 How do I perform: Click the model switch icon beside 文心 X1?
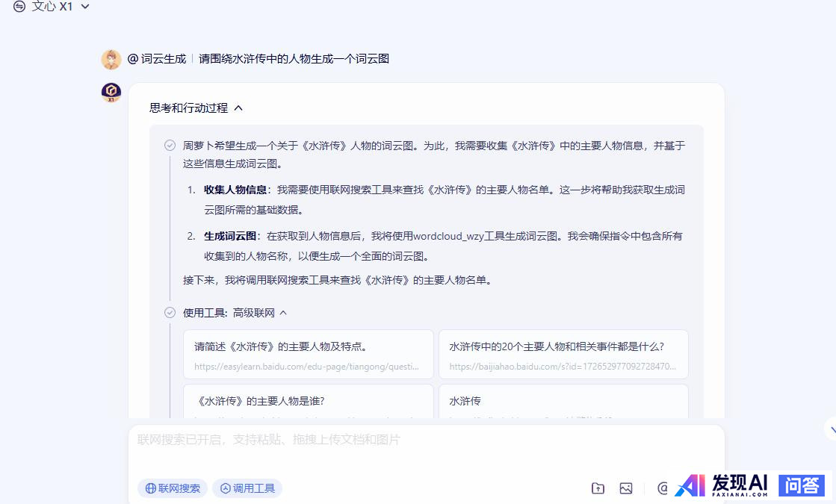(19, 7)
